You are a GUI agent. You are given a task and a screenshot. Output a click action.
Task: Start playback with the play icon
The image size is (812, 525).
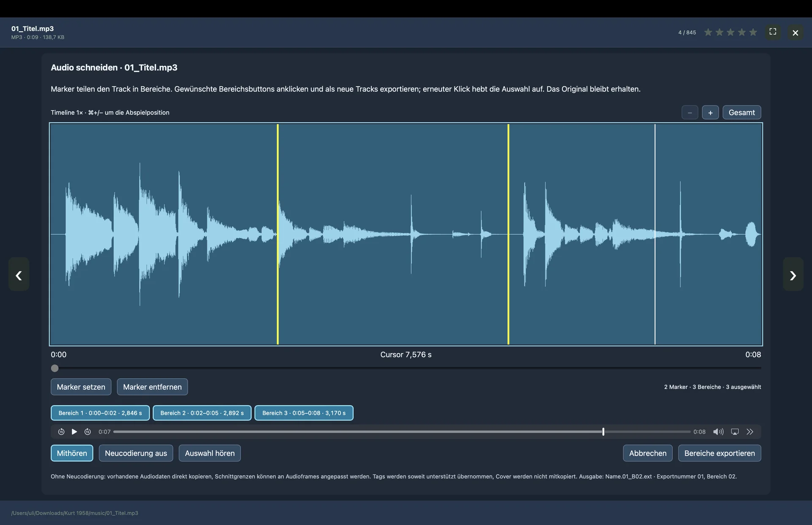click(74, 432)
